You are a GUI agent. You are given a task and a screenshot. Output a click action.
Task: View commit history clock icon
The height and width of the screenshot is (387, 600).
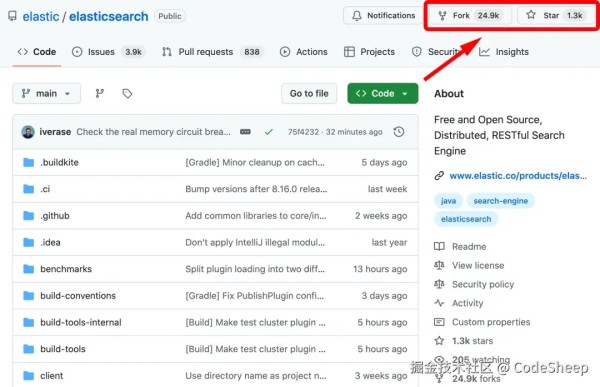pyautogui.click(x=399, y=132)
